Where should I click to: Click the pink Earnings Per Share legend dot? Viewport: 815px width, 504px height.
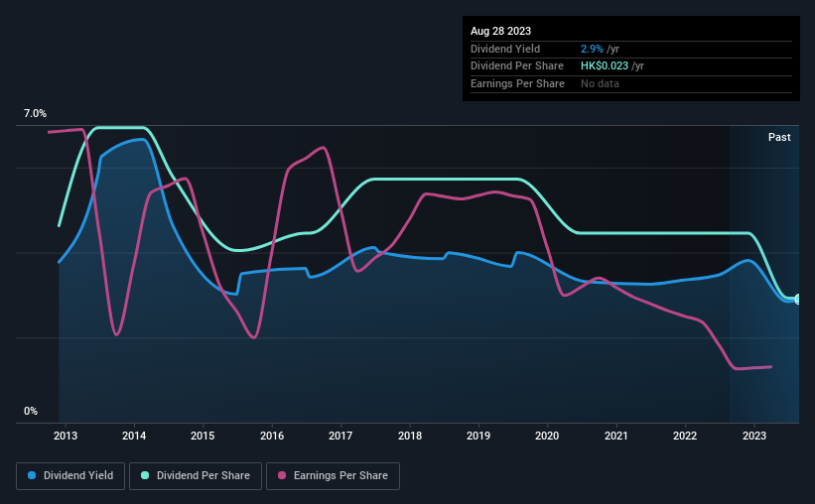point(282,475)
